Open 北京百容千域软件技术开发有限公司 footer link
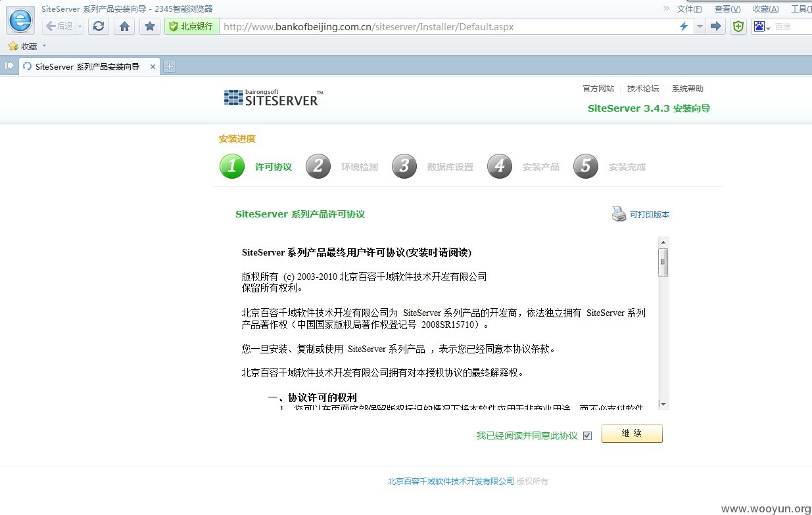The image size is (812, 515). coord(451,481)
